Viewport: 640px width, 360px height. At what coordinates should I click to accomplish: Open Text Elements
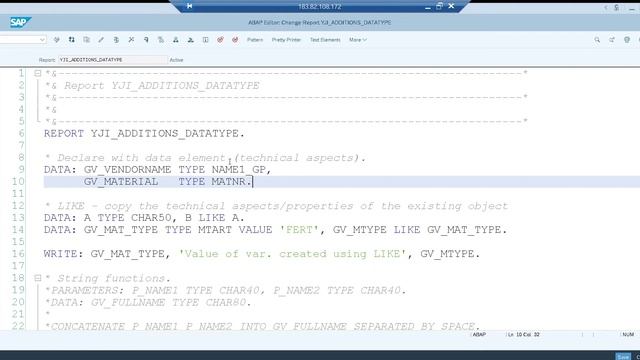pyautogui.click(x=325, y=40)
